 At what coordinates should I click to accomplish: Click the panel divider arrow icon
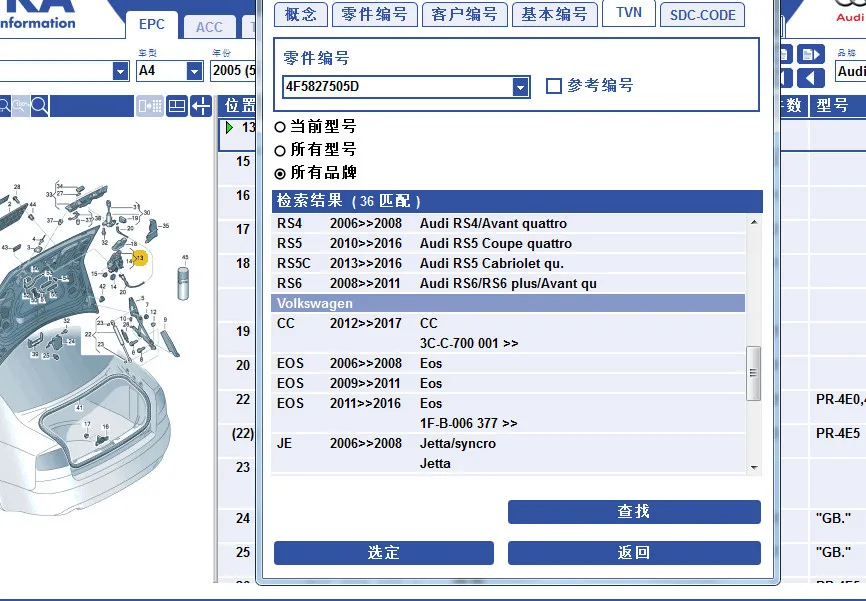tap(201, 106)
